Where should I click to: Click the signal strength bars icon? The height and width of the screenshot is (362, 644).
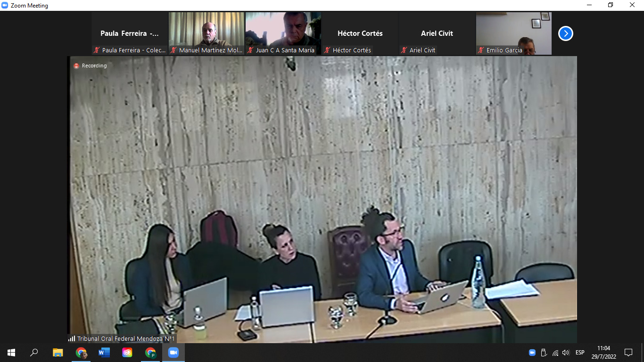click(x=72, y=338)
